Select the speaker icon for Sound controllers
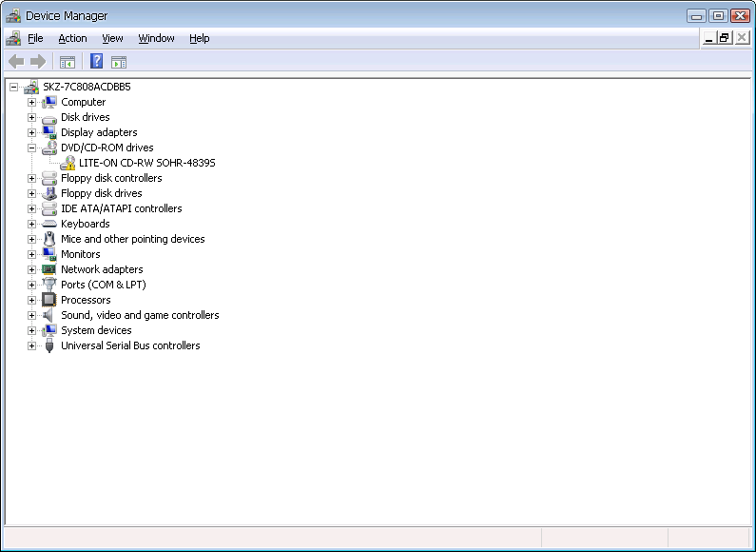The image size is (756, 552). pos(48,315)
